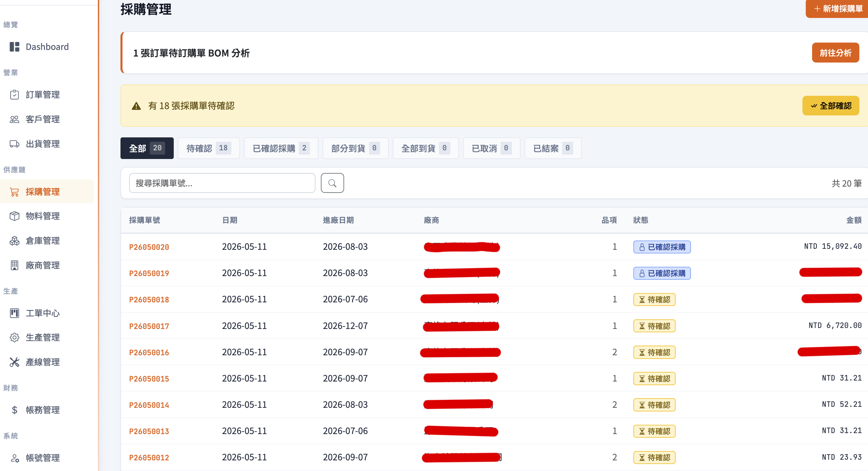Click amount NTD 6,720.00

click(x=835, y=326)
